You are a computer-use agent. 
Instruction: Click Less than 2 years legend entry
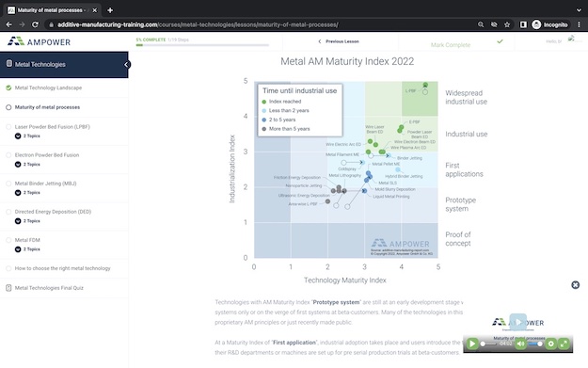[x=285, y=110]
